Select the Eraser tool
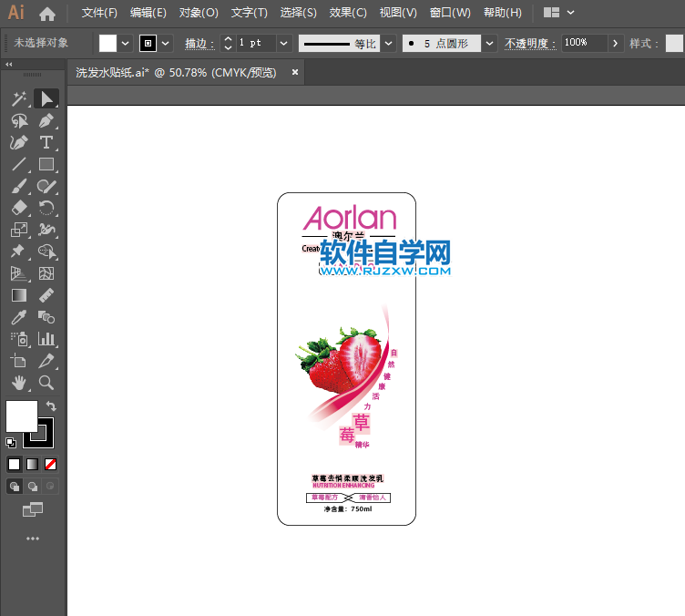Viewport: 685px width, 616px height. [19, 208]
